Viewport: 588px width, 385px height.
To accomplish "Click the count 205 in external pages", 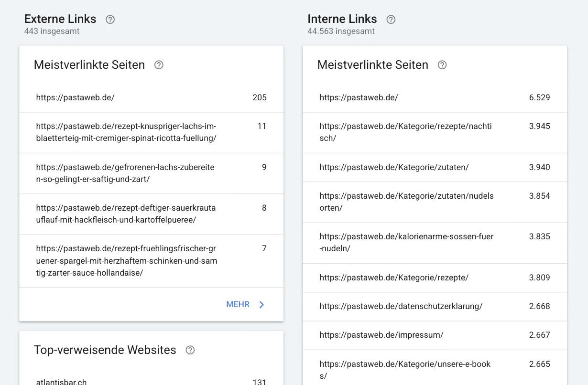I will click(260, 97).
